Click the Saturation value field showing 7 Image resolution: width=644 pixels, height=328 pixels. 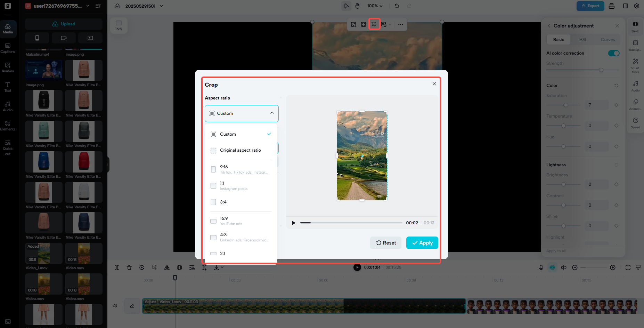tap(596, 105)
